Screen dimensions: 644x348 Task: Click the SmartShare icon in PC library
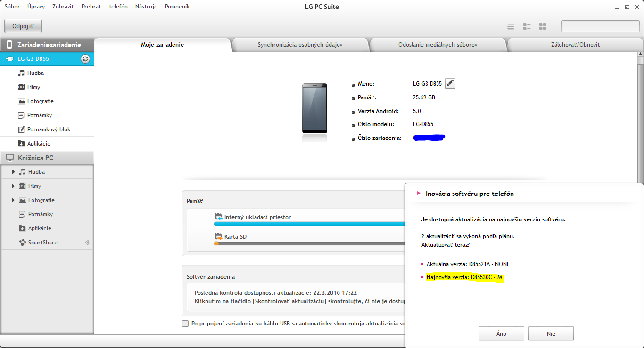22,243
